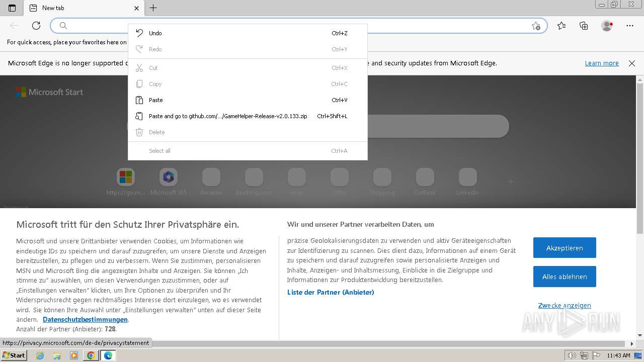Click the volume speaker tray icon

tap(572, 355)
